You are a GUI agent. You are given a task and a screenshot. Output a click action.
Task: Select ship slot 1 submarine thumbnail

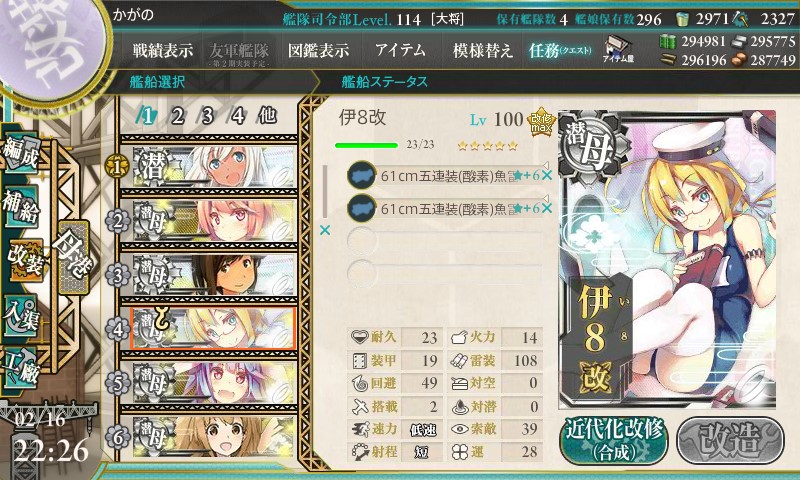pos(214,167)
